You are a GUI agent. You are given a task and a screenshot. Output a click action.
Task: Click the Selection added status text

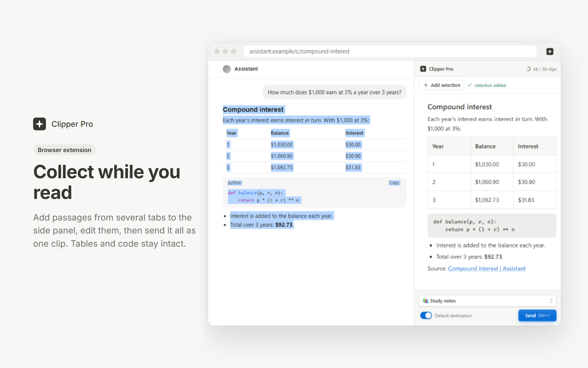pyautogui.click(x=490, y=85)
